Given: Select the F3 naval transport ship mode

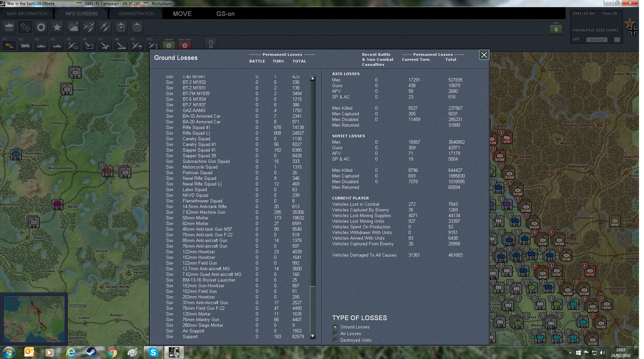Looking at the screenshot, I should click(x=41, y=46).
